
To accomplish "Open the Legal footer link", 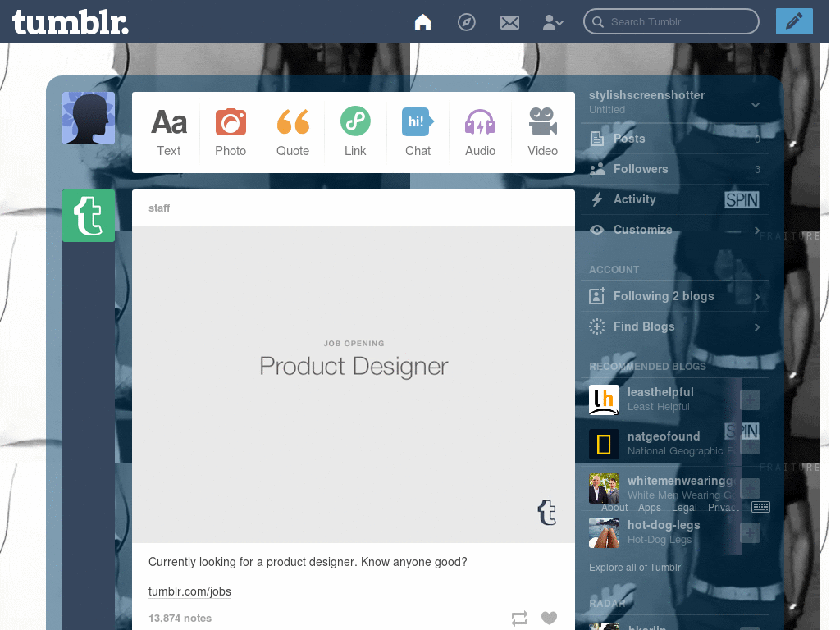I will pyautogui.click(x=684, y=508).
